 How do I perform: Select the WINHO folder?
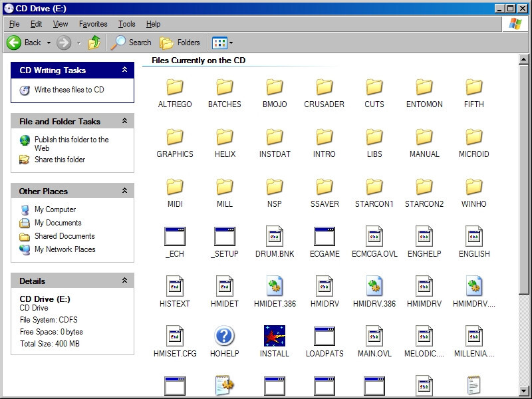click(x=474, y=193)
